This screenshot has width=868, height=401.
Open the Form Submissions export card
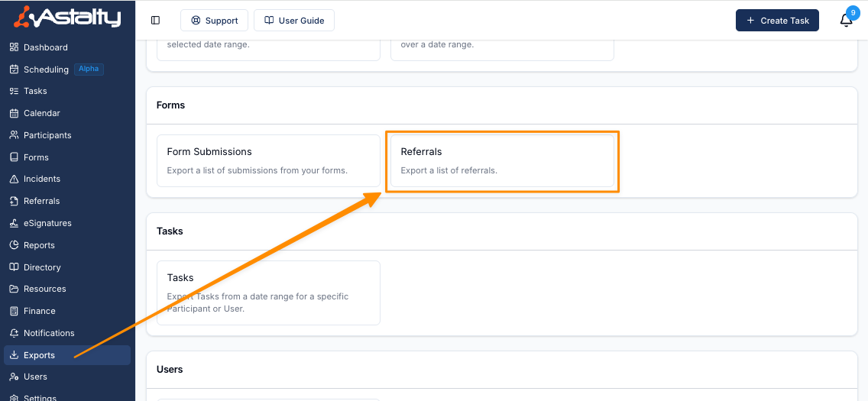268,160
